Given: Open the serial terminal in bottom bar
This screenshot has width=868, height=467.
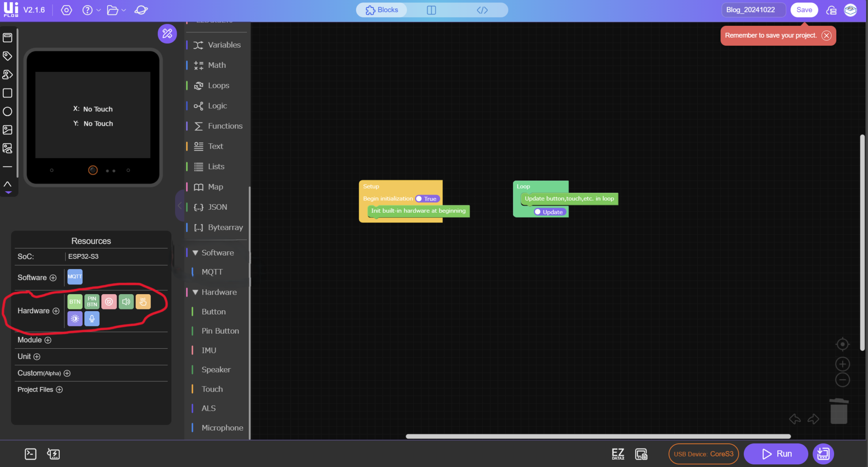Looking at the screenshot, I should [30, 453].
